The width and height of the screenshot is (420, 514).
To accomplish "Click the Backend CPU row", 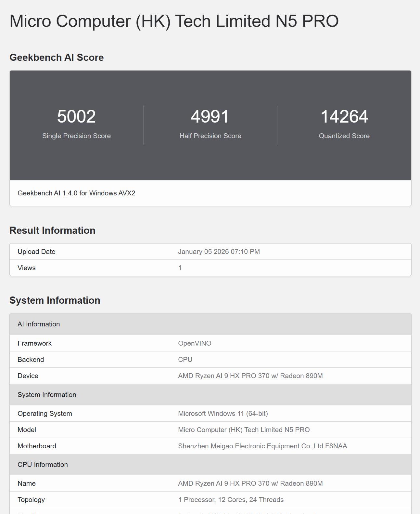I will coord(210,360).
